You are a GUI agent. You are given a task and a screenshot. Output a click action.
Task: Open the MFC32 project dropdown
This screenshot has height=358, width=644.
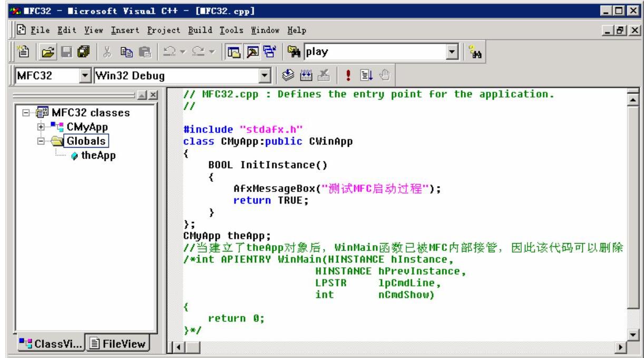click(85, 74)
